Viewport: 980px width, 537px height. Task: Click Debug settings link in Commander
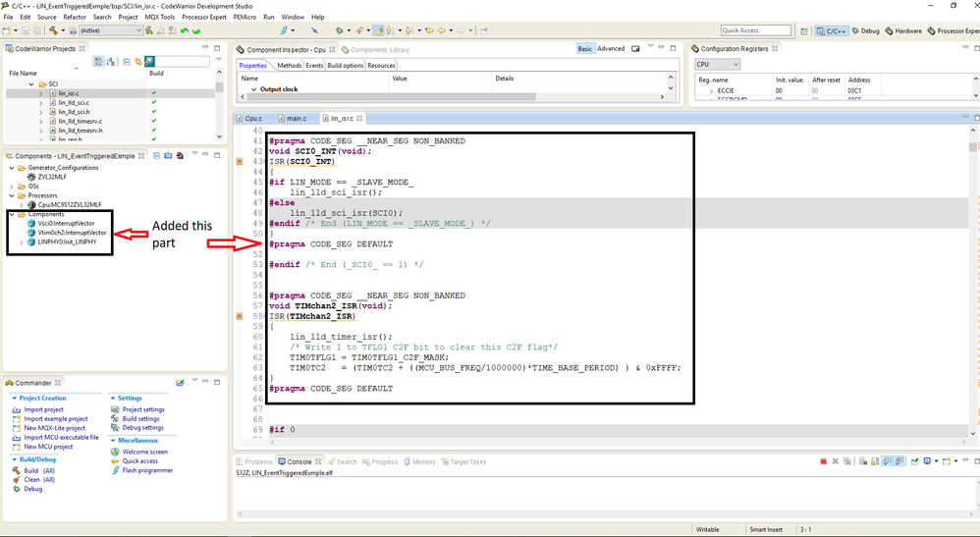pos(142,428)
